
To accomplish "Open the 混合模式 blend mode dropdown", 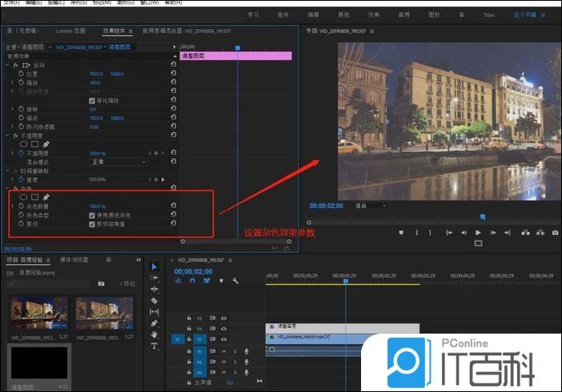I will pos(120,161).
